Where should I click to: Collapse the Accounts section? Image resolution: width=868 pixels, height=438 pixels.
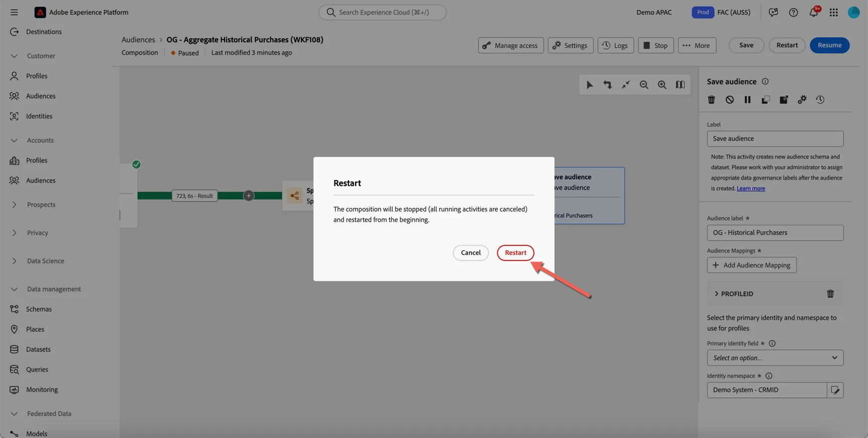click(14, 140)
